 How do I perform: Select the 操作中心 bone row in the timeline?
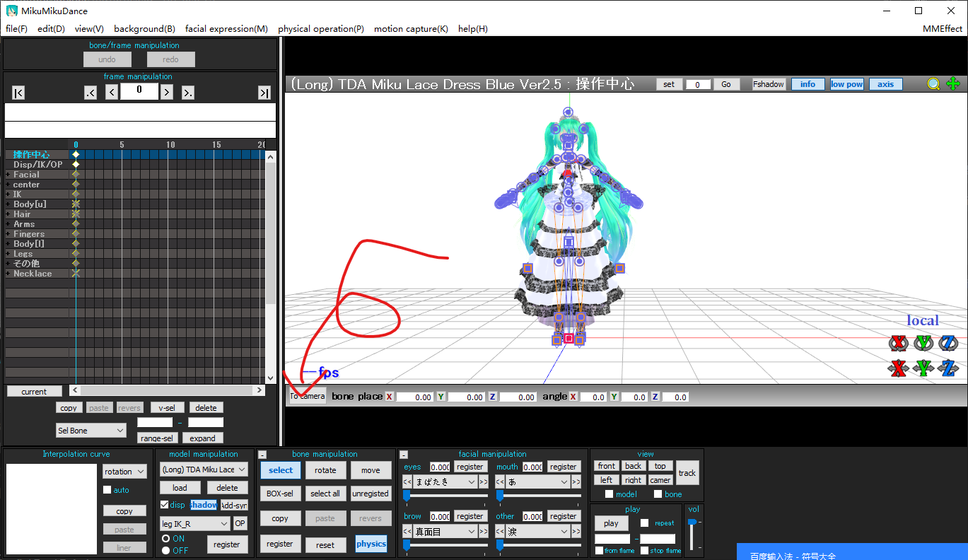point(31,154)
